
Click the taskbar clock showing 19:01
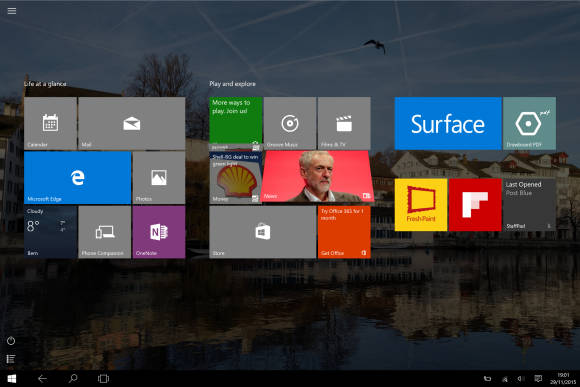[563, 378]
